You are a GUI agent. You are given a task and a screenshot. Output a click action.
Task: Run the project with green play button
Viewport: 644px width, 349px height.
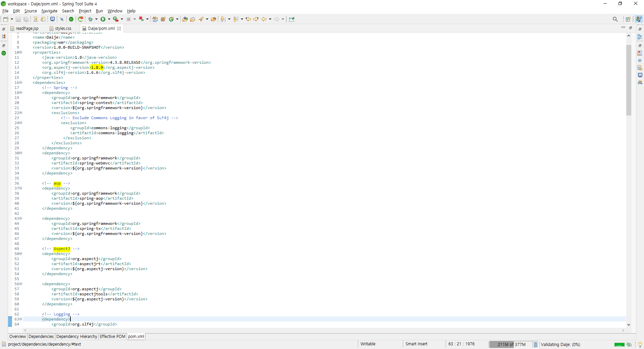click(x=103, y=19)
